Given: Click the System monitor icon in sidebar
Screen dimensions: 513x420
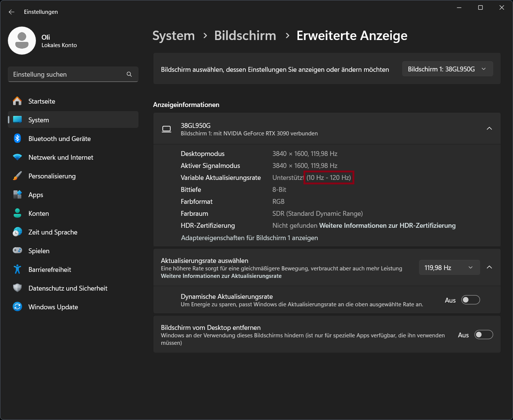Looking at the screenshot, I should tap(17, 120).
